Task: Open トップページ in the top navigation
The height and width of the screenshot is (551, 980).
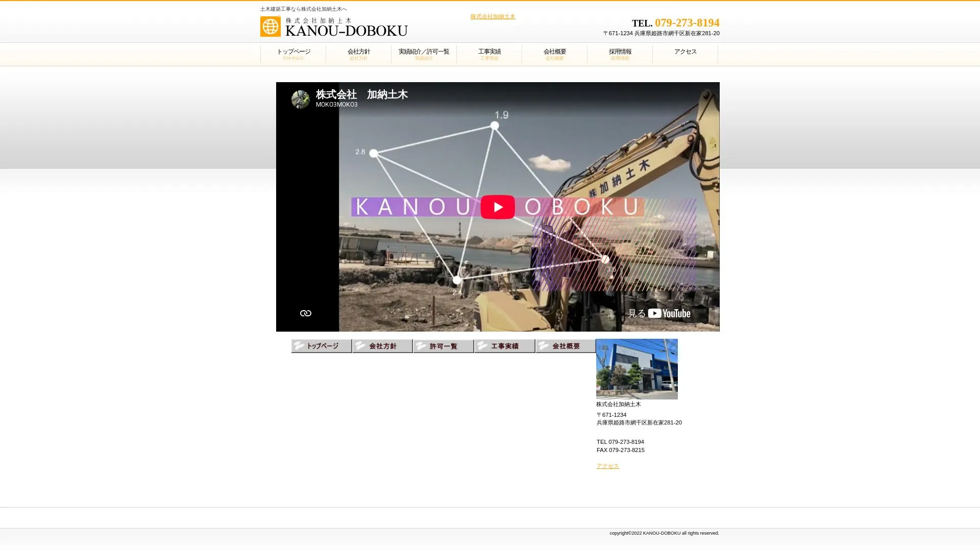Action: [293, 54]
